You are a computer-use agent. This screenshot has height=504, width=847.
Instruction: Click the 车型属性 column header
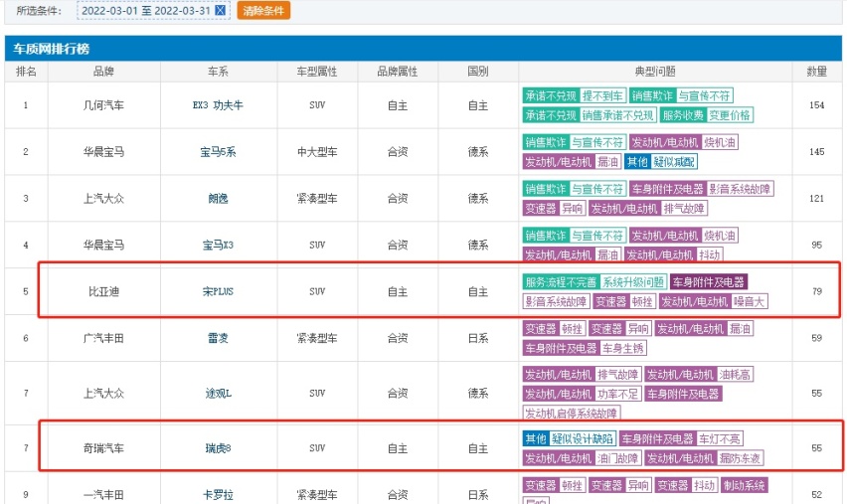[317, 72]
